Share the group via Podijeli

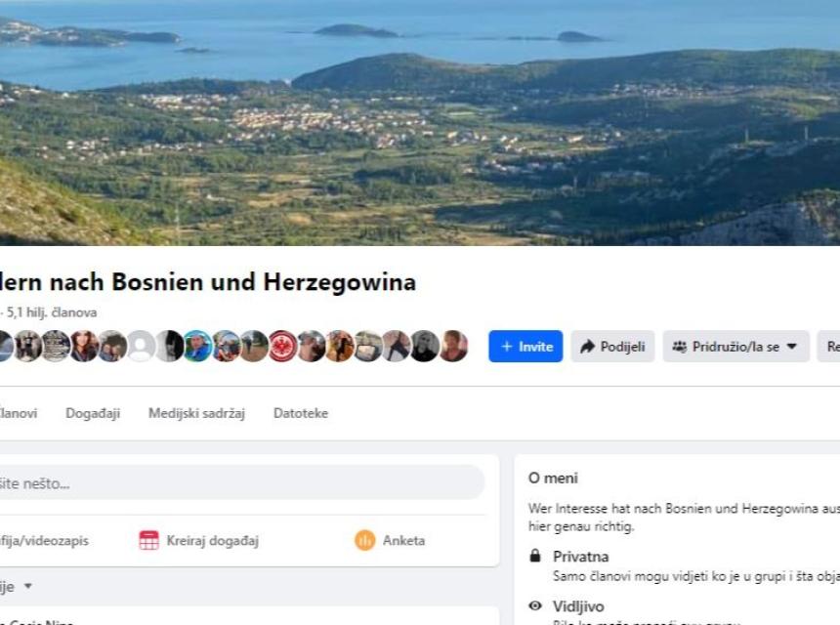point(612,347)
